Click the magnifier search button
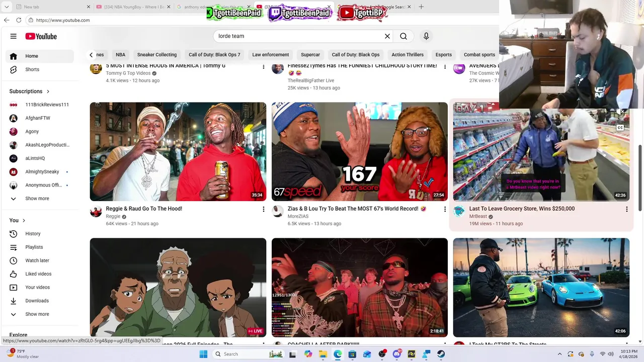The image size is (644, 362). pos(404,36)
